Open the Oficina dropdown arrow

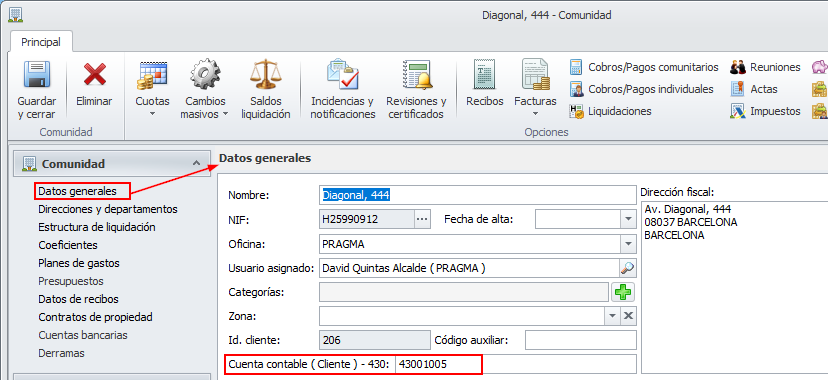pyautogui.click(x=628, y=244)
